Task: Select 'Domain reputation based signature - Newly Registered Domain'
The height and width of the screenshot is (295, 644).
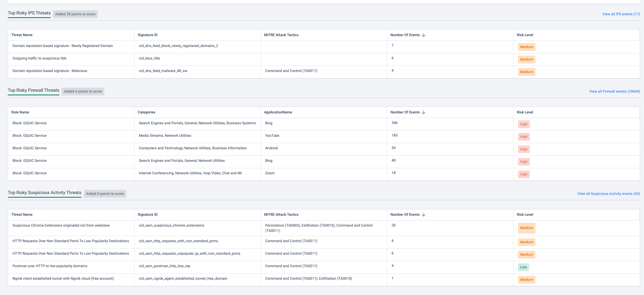Action: coord(63,46)
